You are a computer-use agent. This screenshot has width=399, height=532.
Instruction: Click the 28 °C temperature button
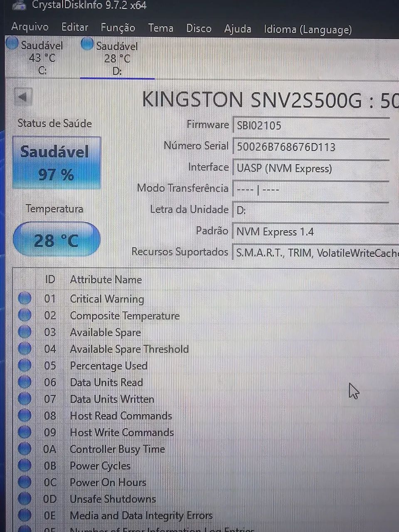pos(57,240)
